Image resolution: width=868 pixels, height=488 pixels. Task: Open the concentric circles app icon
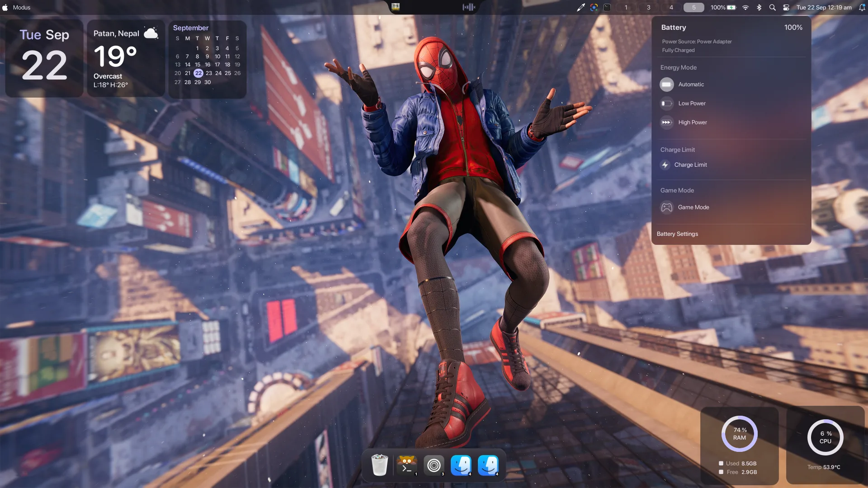pyautogui.click(x=434, y=465)
